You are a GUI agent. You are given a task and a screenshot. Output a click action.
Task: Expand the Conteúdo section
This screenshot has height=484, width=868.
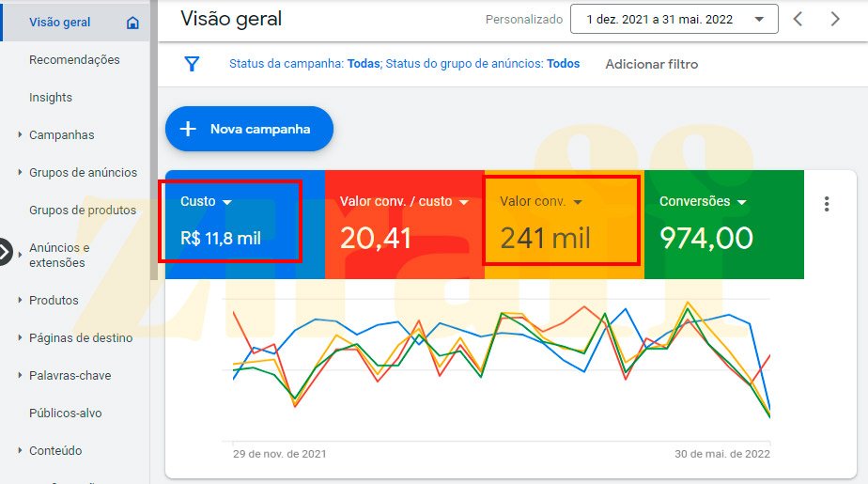click(20, 451)
